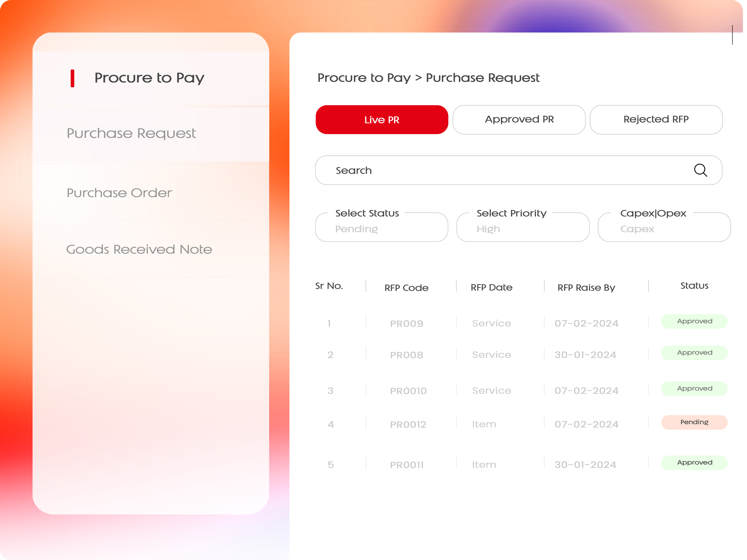Image resolution: width=747 pixels, height=560 pixels.
Task: Click the RFP Date column header
Action: pos(491,287)
